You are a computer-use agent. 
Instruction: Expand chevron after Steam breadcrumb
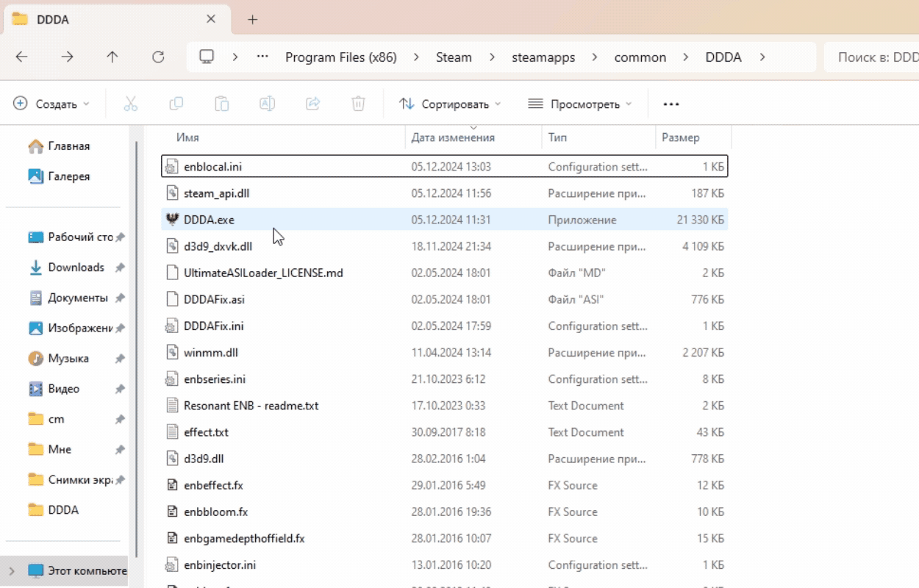tap(493, 57)
